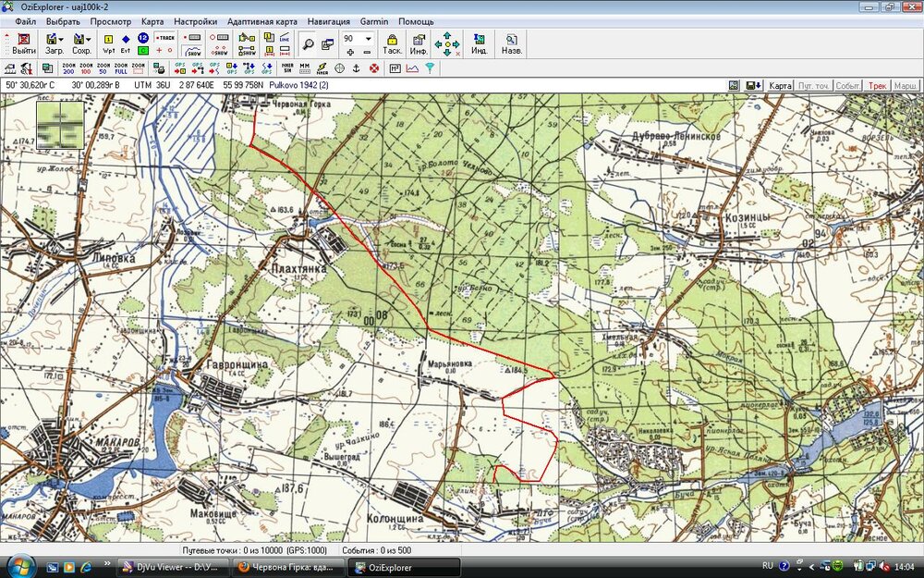
Task: Click the ZOOM 200 toolbar icon
Action: [x=68, y=68]
